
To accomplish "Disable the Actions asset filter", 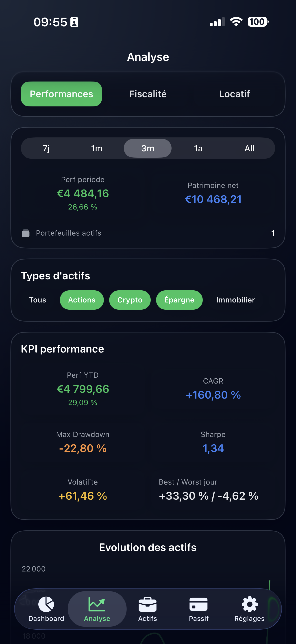I will [81, 300].
